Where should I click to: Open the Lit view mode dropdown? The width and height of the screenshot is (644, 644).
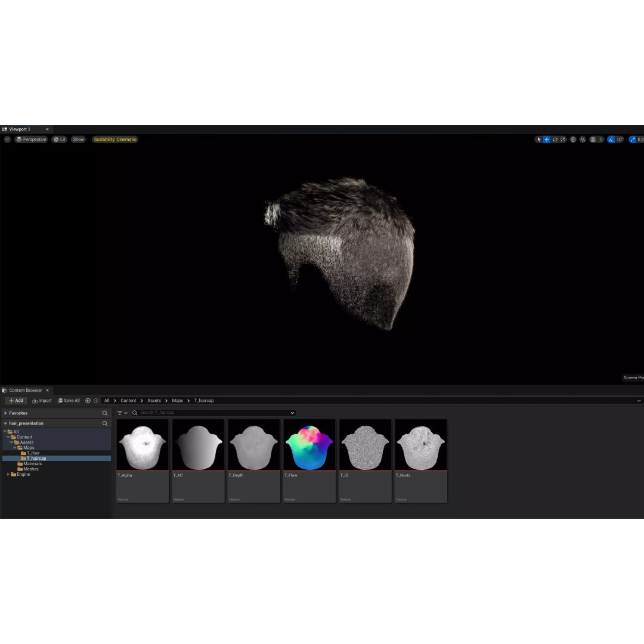coord(59,140)
